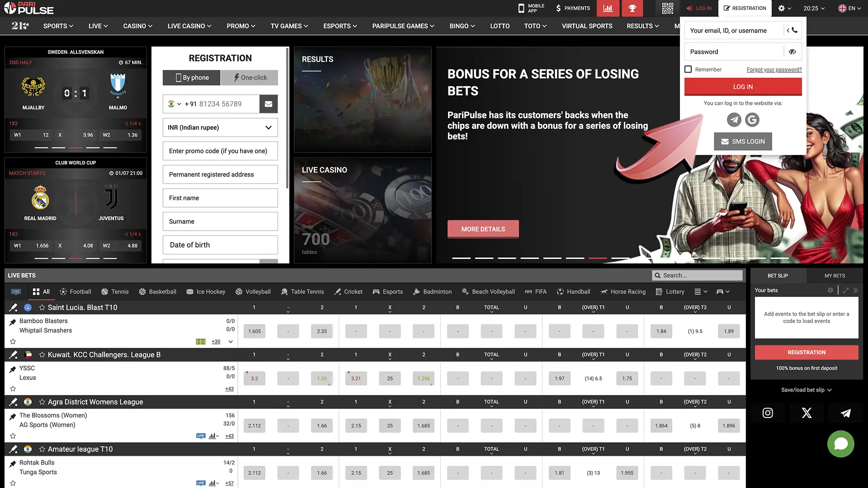
Task: Filter live bets by Cricket
Action: (x=348, y=292)
